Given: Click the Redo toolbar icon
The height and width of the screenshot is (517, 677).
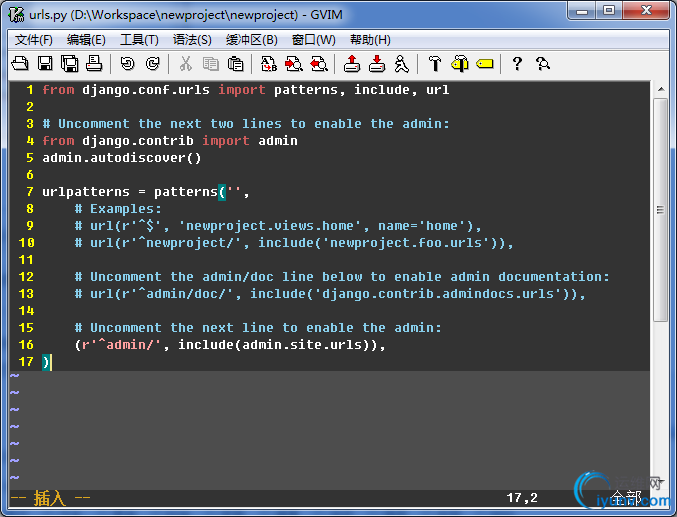Looking at the screenshot, I should click(152, 64).
